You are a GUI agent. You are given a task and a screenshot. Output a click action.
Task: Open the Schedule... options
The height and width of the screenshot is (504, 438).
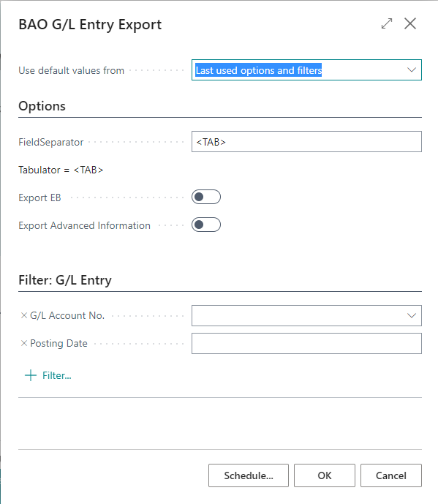point(249,475)
